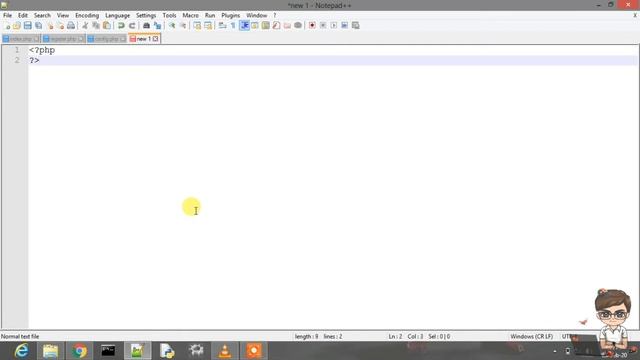Toggle file monitoring eye icon
The height and width of the screenshot is (360, 640).
(x=298, y=25)
